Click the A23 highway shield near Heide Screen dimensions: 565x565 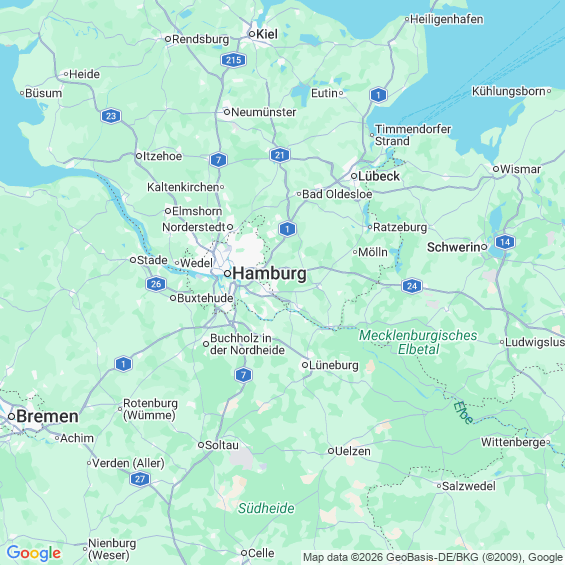(111, 116)
